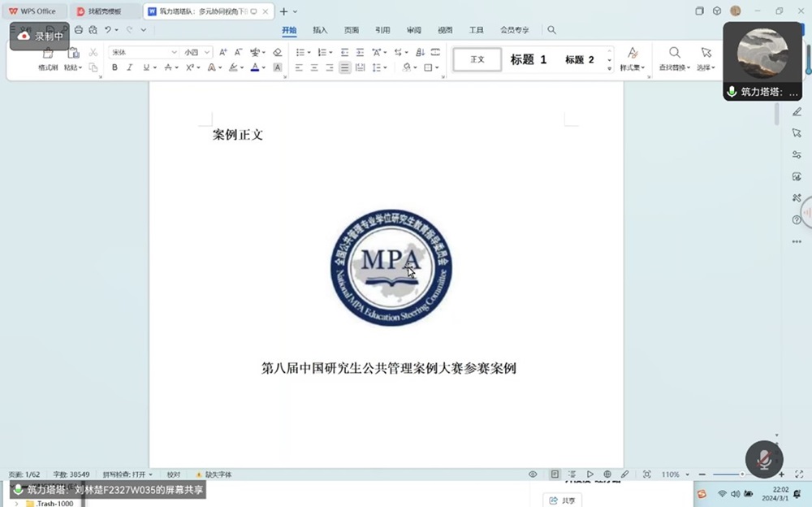This screenshot has width=812, height=507.
Task: Click the search icon in ribbon tab bar
Action: pos(551,30)
